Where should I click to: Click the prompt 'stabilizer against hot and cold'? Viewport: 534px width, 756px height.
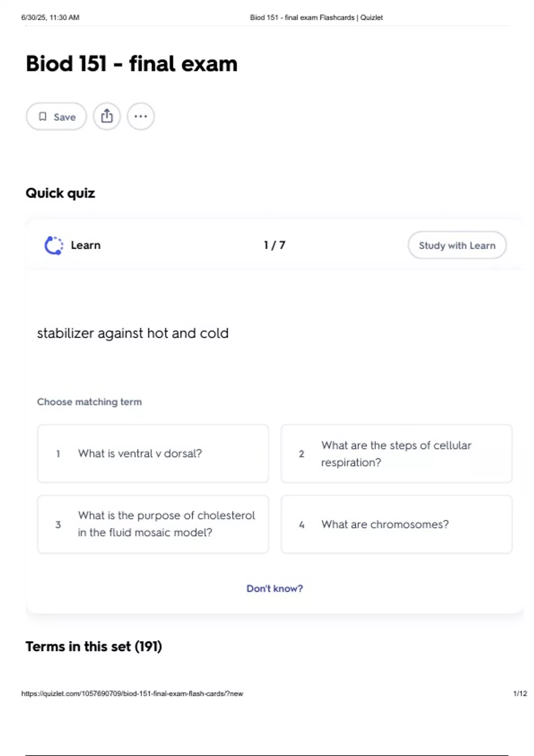coord(133,333)
